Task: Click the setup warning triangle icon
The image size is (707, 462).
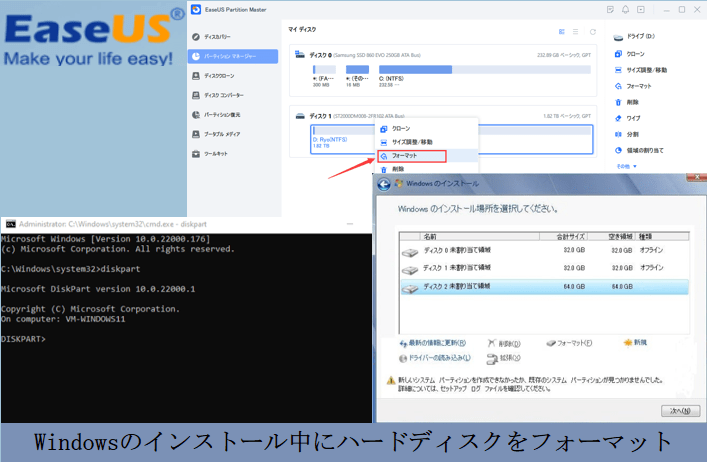Action: [x=391, y=381]
